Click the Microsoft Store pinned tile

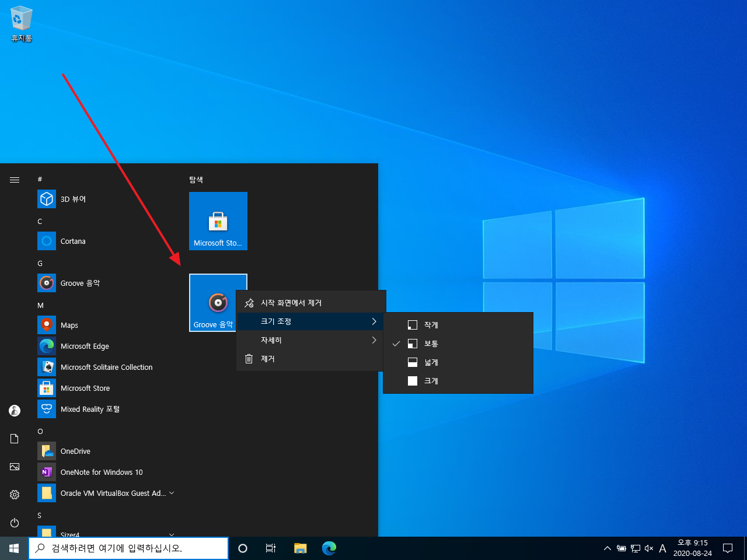(x=218, y=221)
